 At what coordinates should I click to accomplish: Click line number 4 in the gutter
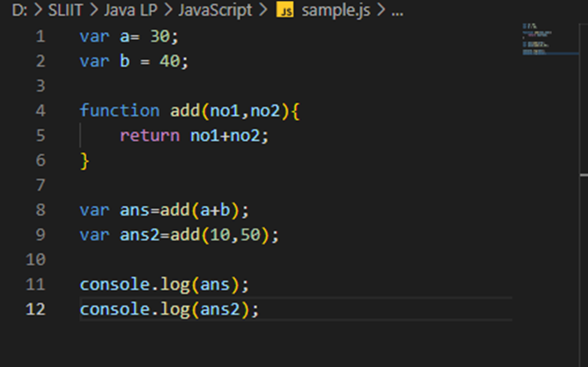pos(41,111)
